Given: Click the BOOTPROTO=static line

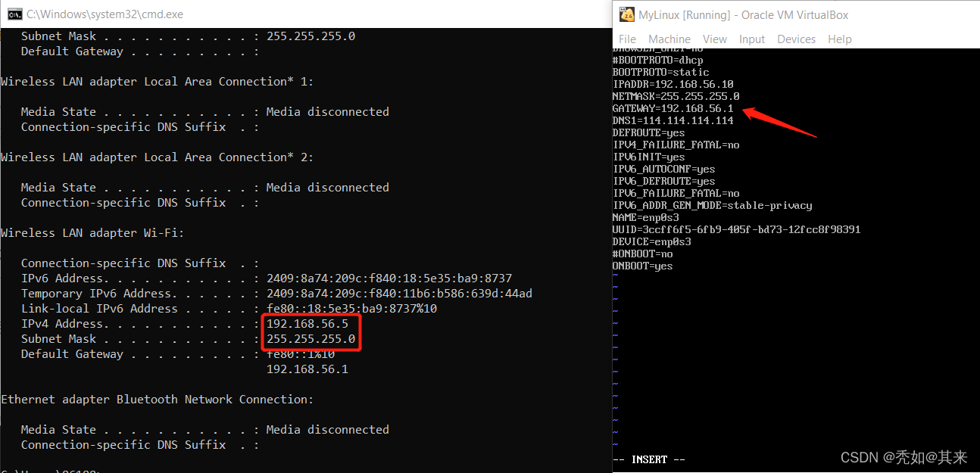Looking at the screenshot, I should pos(660,72).
